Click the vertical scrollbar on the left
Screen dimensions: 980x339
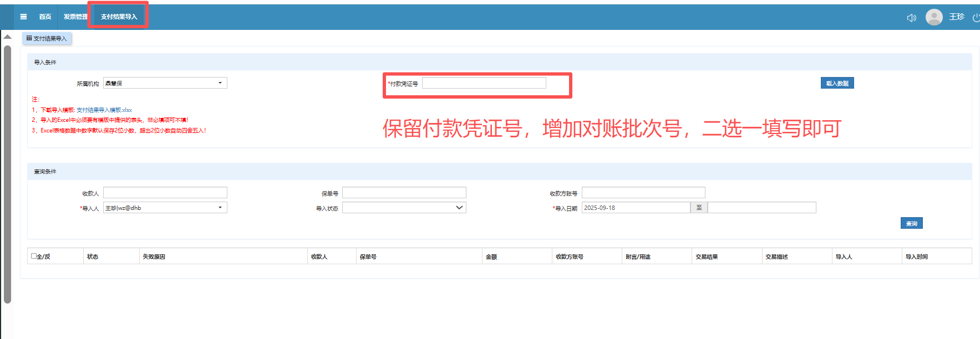(7, 174)
